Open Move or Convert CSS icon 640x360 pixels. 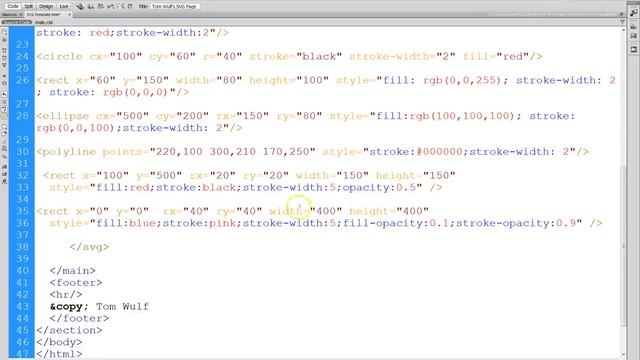coord(4,156)
